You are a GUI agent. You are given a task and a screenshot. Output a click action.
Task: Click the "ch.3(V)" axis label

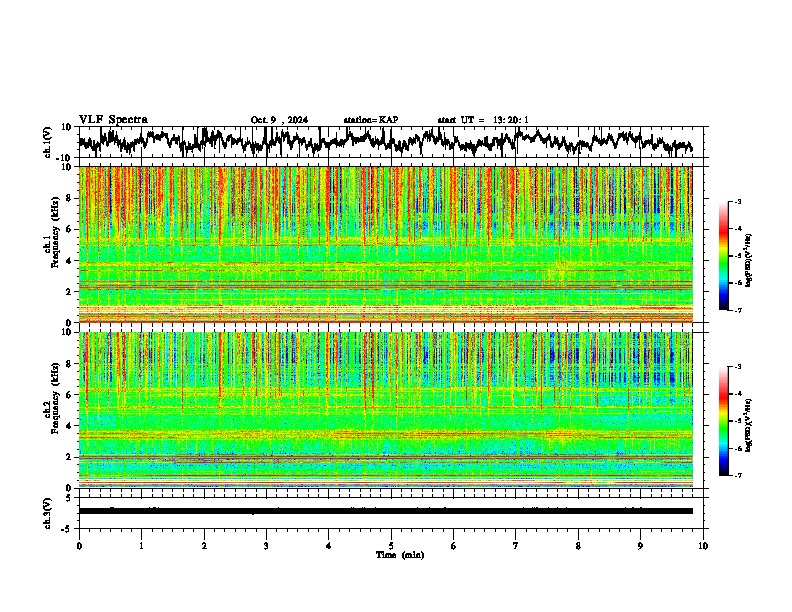(48, 513)
